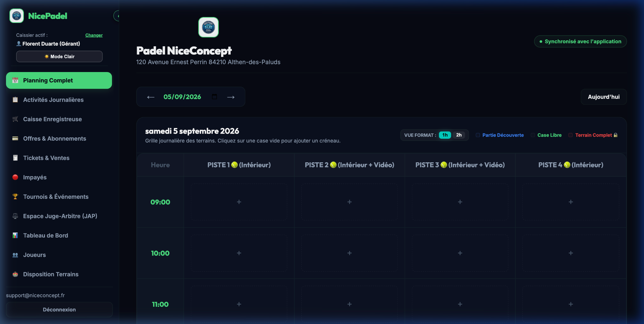The height and width of the screenshot is (324, 644).
Task: Select the 1h view format
Action: pos(445,135)
